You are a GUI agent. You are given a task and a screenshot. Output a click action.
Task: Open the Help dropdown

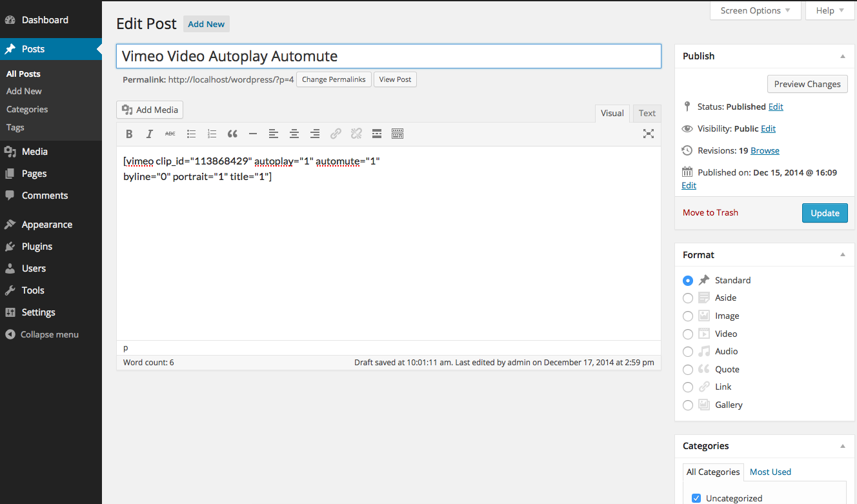830,10
